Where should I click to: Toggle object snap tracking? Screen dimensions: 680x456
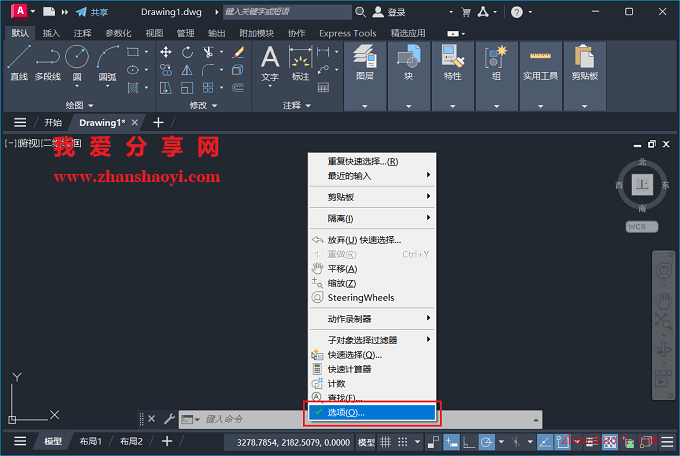pyautogui.click(x=545, y=442)
